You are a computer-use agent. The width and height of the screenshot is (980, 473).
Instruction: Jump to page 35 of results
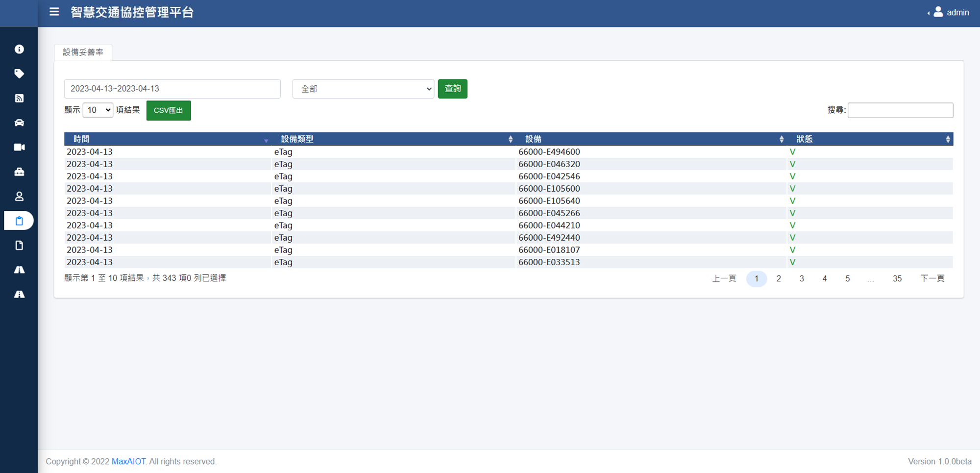(897, 278)
